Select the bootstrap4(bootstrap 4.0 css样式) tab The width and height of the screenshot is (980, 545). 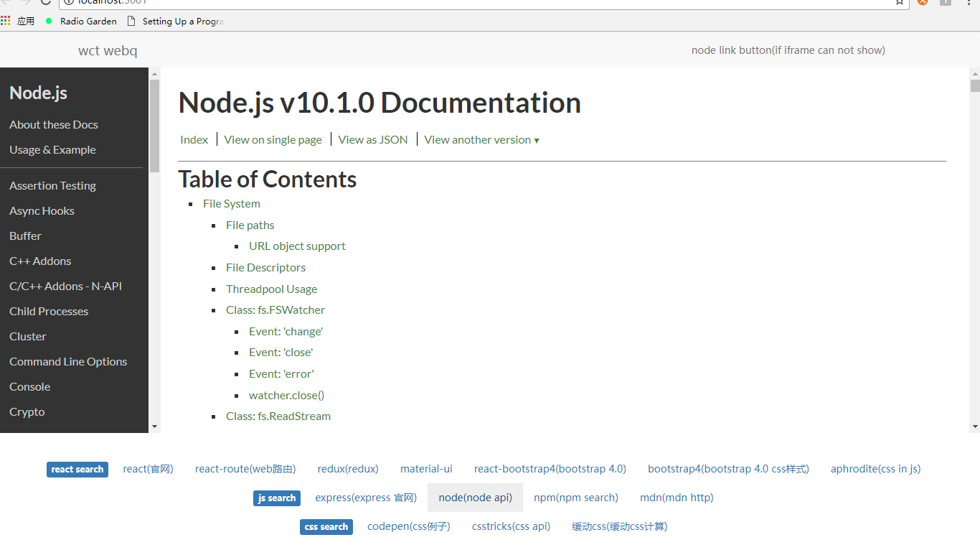click(x=728, y=469)
